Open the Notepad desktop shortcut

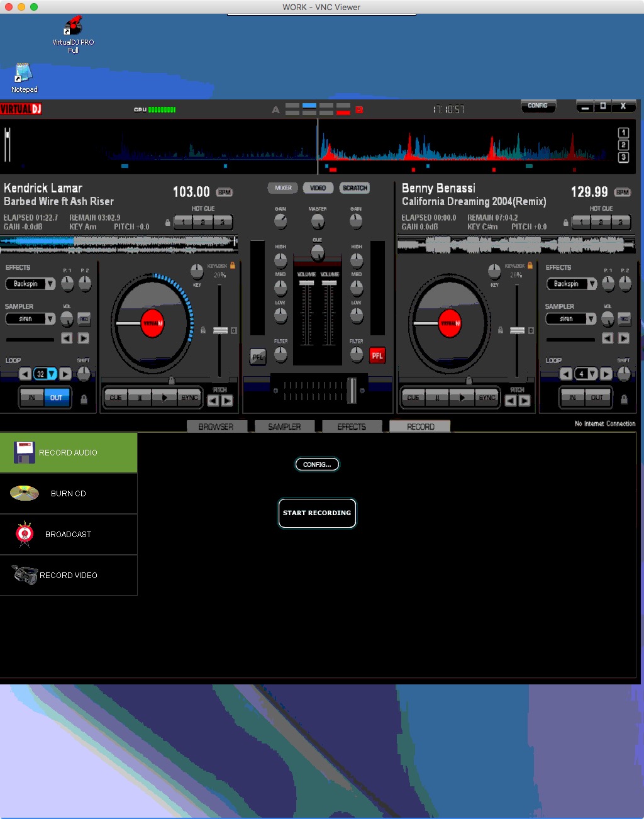pos(24,78)
